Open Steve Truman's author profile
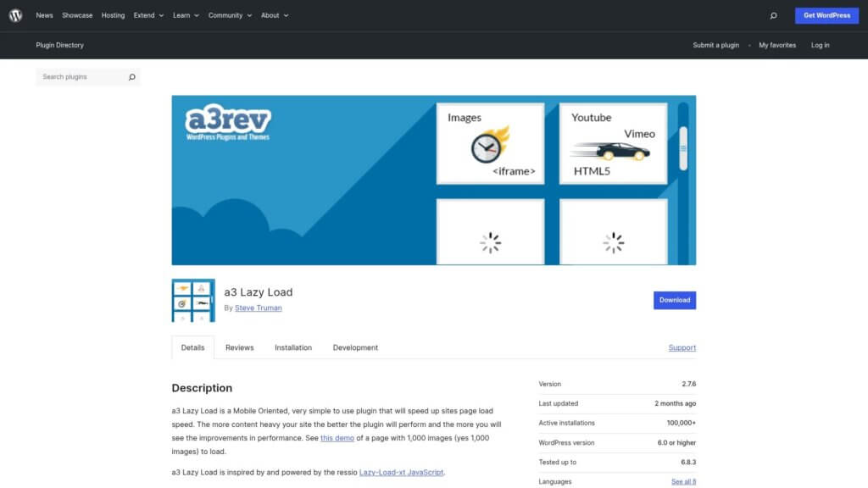This screenshot has width=868, height=488. point(259,308)
